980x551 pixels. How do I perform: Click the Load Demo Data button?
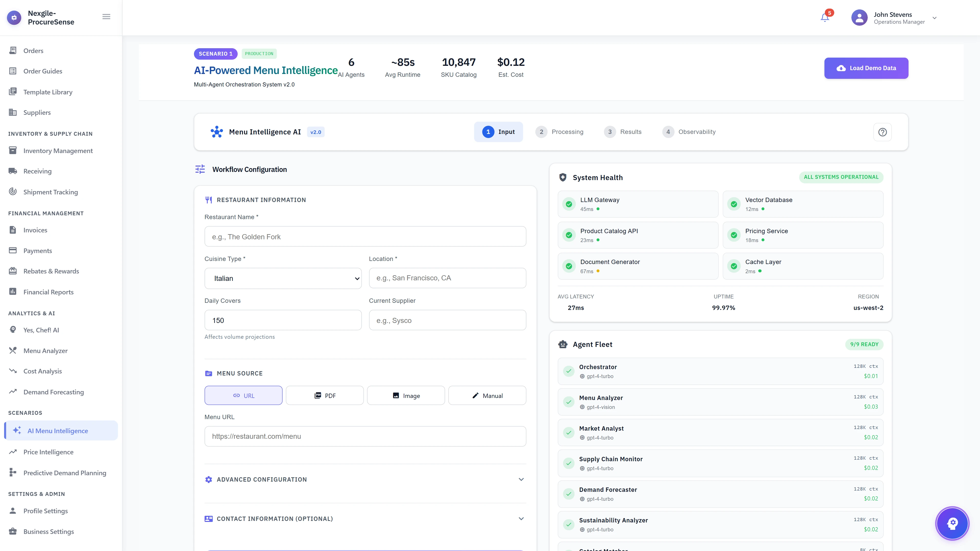866,68
